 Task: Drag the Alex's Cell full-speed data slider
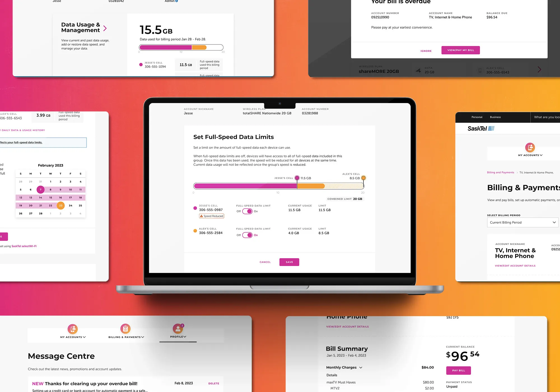tap(363, 178)
